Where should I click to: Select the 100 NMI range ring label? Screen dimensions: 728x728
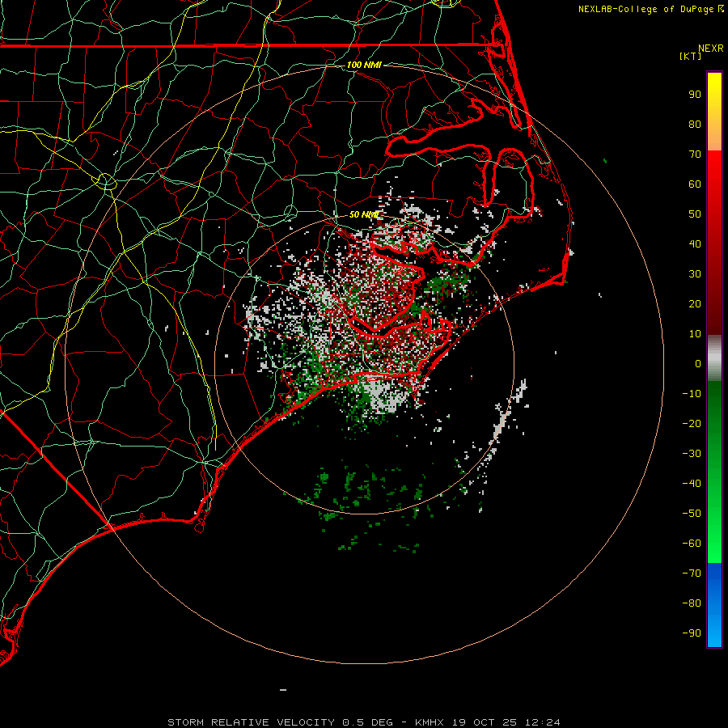click(x=364, y=65)
